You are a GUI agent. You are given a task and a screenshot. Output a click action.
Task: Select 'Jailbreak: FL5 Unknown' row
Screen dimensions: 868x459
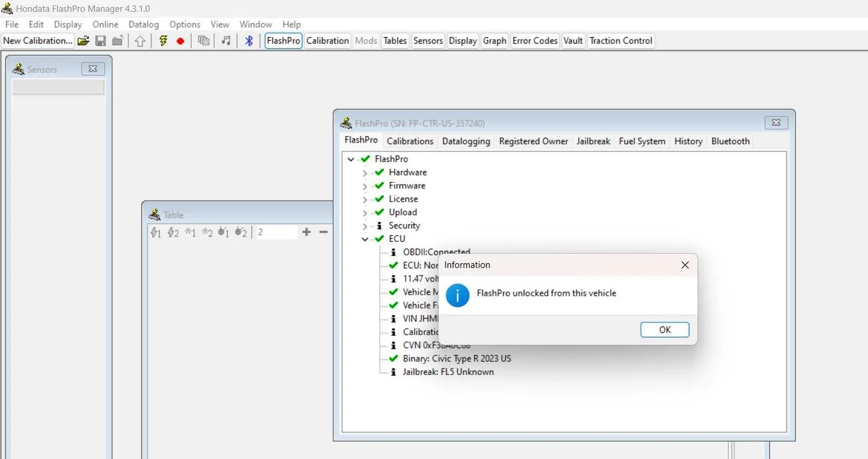coord(448,372)
